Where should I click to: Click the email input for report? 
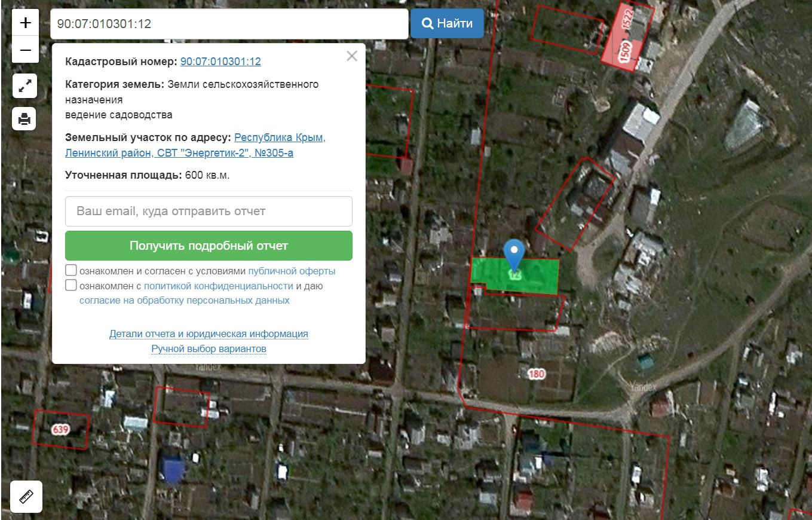[209, 211]
